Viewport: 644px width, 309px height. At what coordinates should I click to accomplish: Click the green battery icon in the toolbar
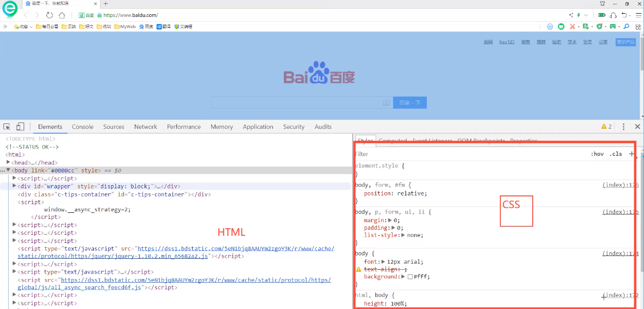point(601,15)
